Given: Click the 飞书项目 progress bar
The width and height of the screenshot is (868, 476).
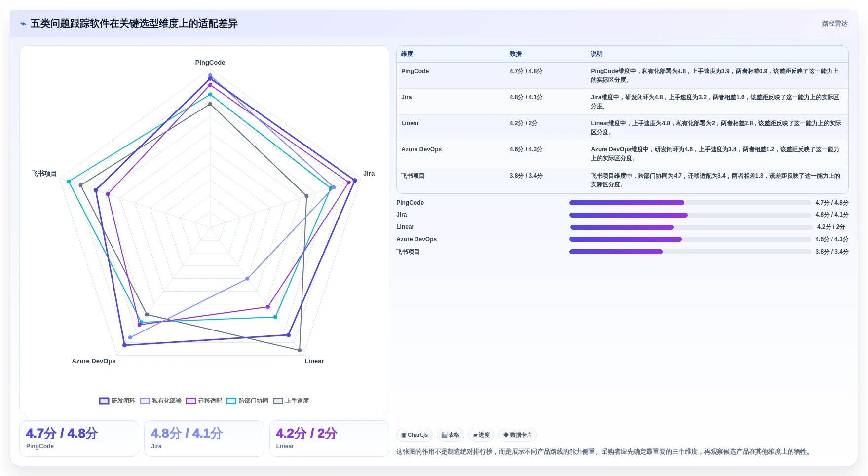Looking at the screenshot, I should tap(690, 252).
